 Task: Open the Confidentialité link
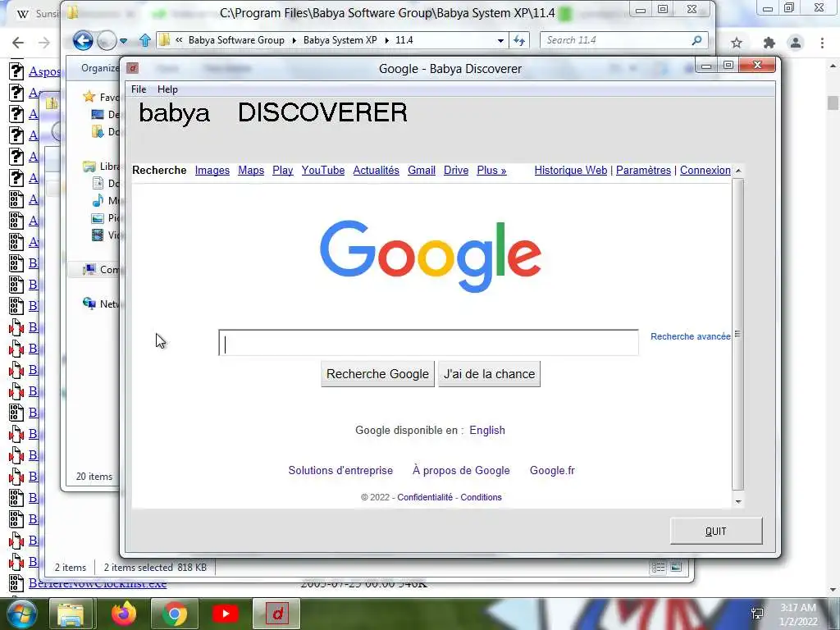[x=425, y=497]
